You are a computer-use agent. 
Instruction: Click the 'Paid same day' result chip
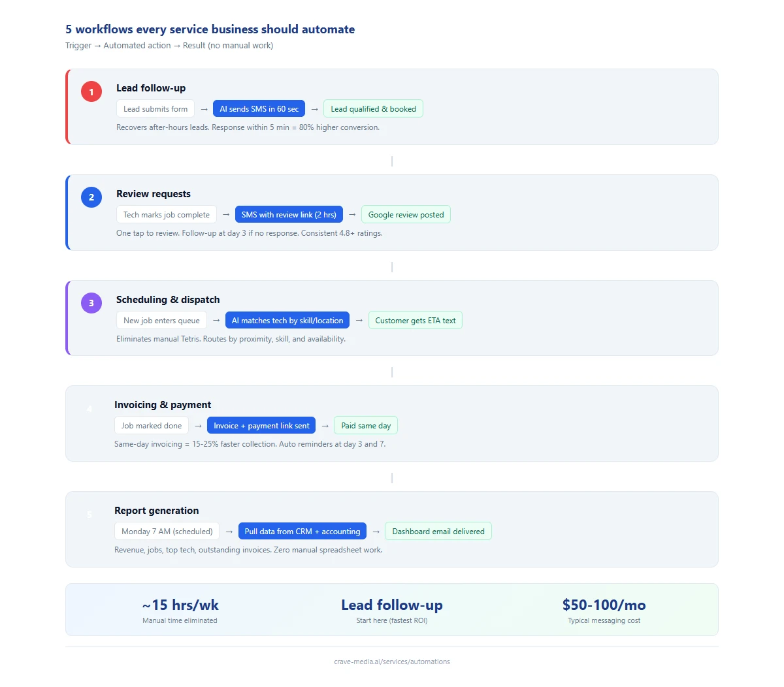point(366,426)
